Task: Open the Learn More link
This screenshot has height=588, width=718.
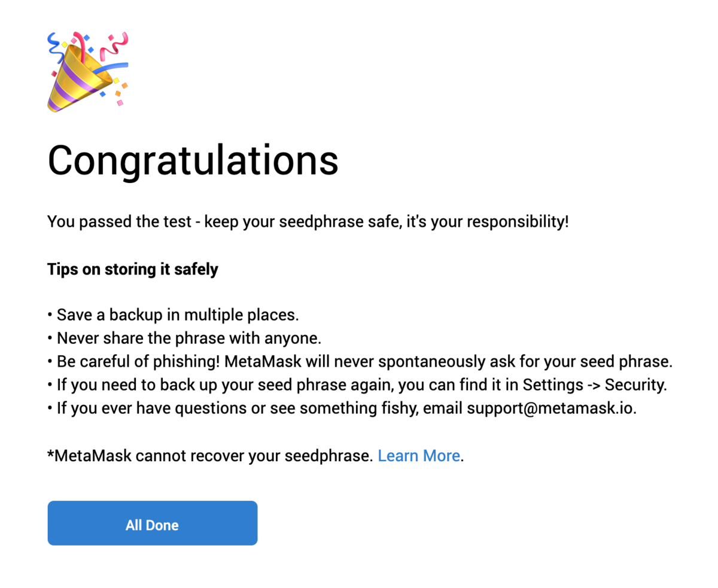Action: [x=419, y=456]
